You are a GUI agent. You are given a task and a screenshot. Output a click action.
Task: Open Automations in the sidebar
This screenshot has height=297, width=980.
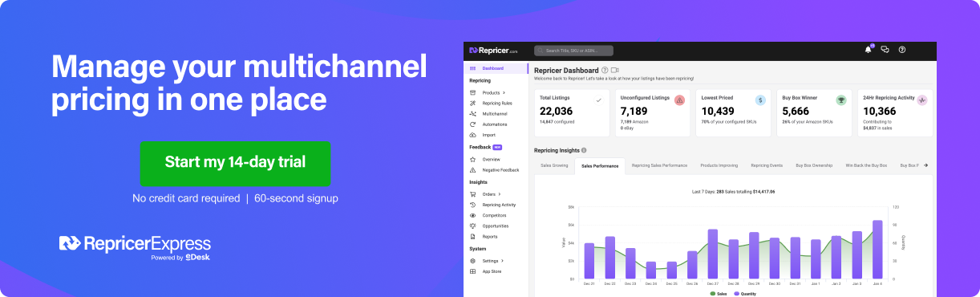[x=495, y=124]
